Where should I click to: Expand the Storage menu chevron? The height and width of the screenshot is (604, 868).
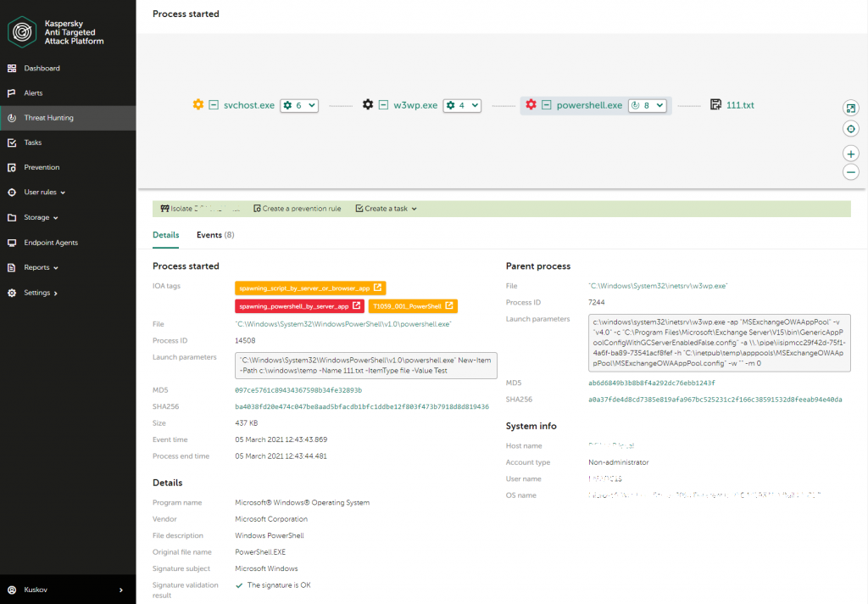coord(55,218)
